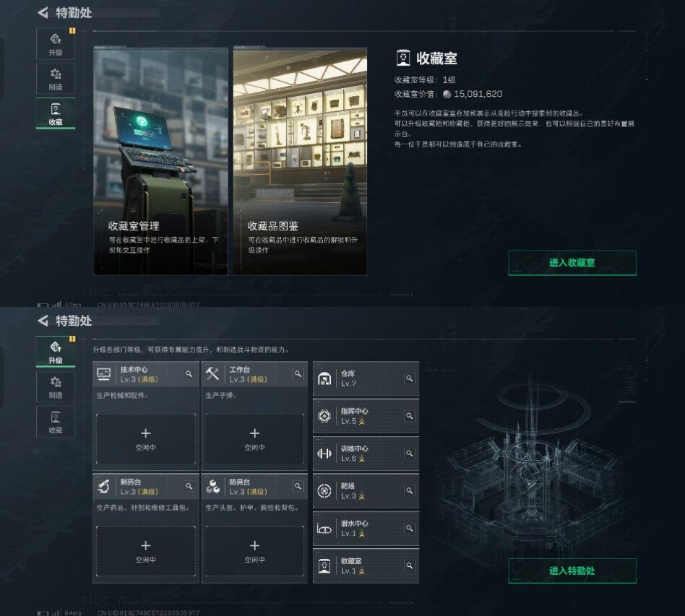Click the 潜水中心 goggles icon
This screenshot has width=685, height=616.
click(324, 529)
